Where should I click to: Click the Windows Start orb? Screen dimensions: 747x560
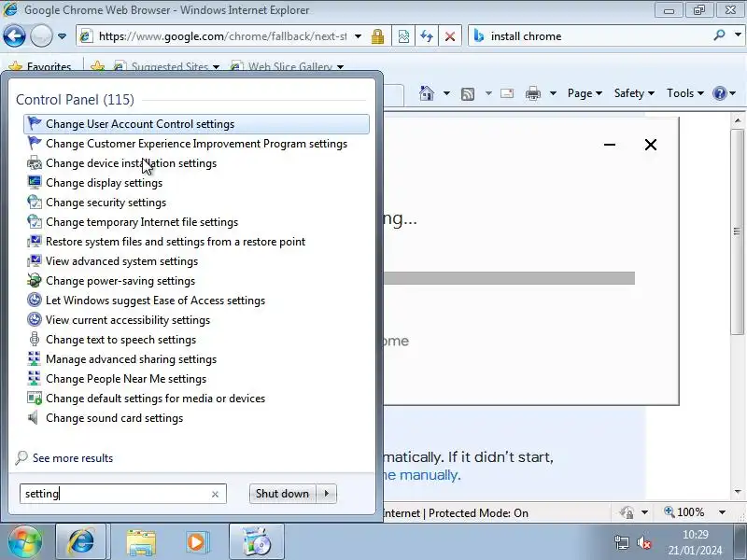[x=25, y=541]
